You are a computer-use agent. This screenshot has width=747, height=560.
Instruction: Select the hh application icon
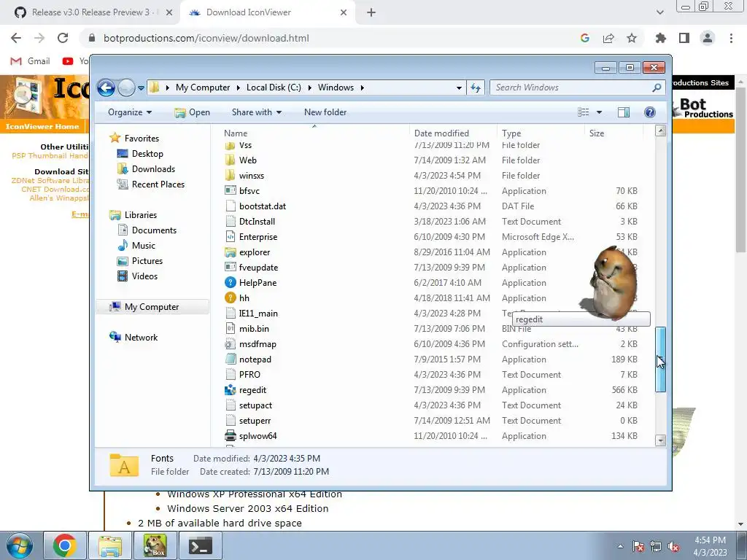230,298
